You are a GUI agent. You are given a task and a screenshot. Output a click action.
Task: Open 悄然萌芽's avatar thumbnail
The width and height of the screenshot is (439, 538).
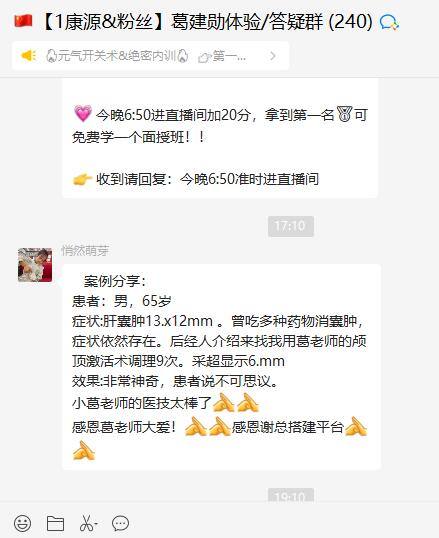35,265
